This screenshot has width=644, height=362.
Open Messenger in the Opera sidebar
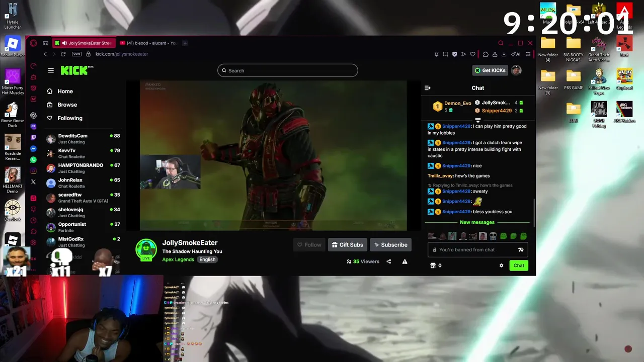click(33, 149)
